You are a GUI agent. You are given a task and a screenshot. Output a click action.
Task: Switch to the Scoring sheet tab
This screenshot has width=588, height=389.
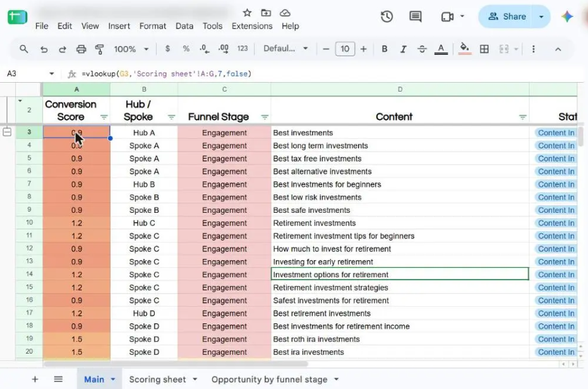click(157, 380)
